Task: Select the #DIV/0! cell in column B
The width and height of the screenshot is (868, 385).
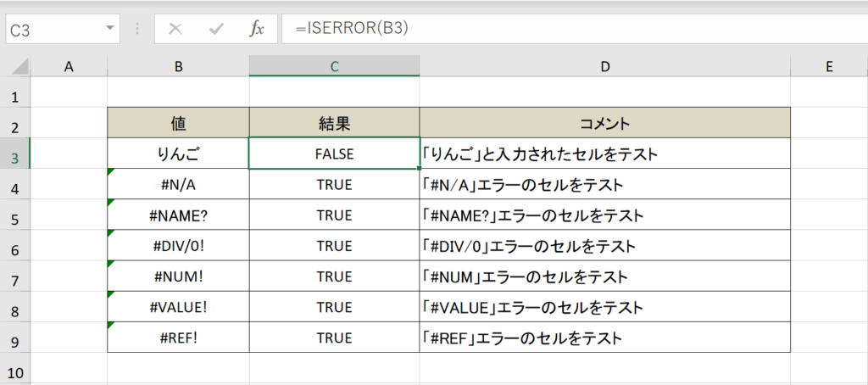Action: 178,245
